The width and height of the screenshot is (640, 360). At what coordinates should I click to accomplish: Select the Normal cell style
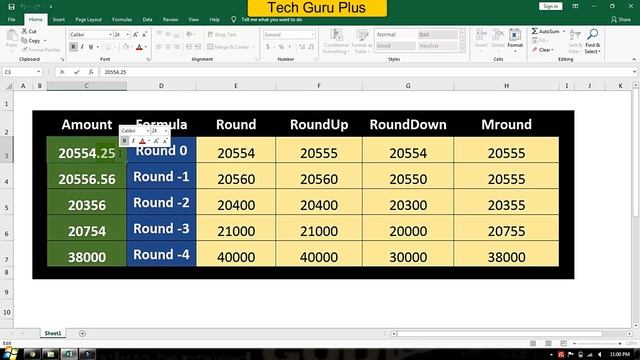pyautogui.click(x=395, y=35)
